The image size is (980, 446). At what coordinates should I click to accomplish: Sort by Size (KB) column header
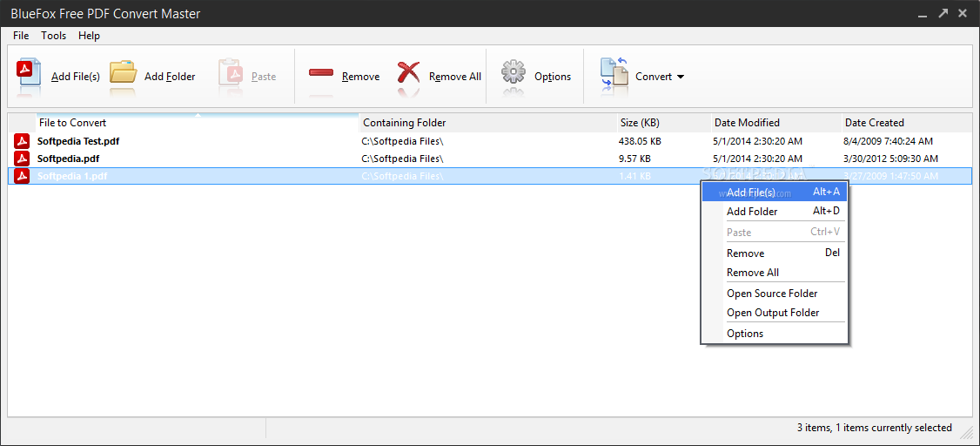pyautogui.click(x=664, y=123)
